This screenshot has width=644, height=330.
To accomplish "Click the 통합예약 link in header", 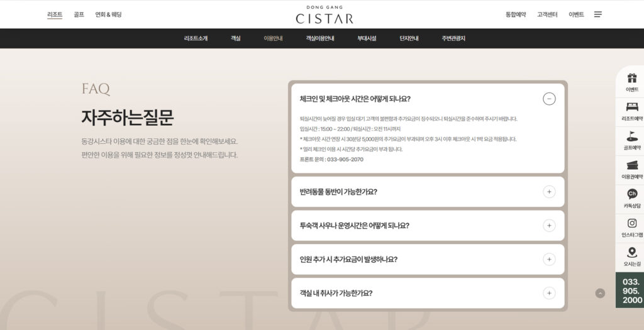I will [516, 14].
